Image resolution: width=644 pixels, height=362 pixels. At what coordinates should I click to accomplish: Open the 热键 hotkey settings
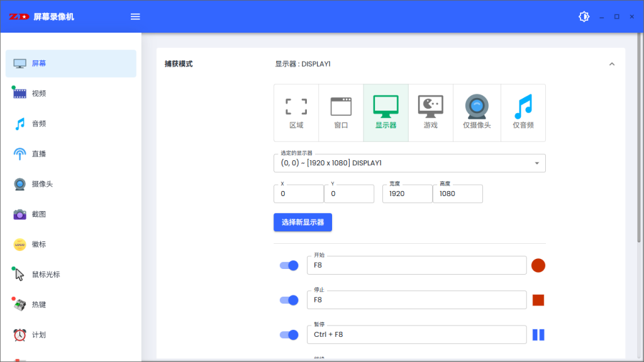[42, 304]
